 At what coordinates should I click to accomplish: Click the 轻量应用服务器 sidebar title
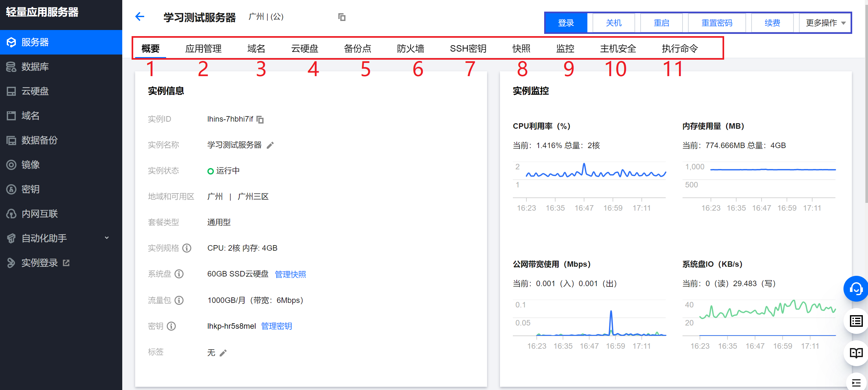42,12
